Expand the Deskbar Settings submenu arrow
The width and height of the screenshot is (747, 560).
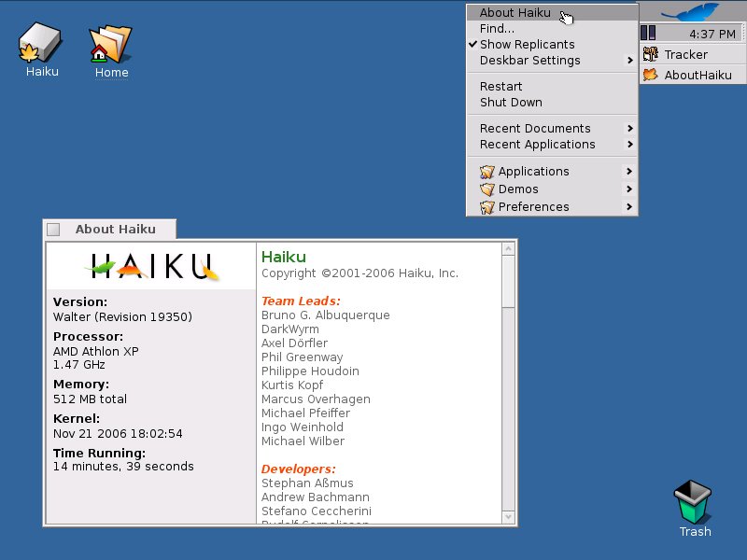[629, 60]
